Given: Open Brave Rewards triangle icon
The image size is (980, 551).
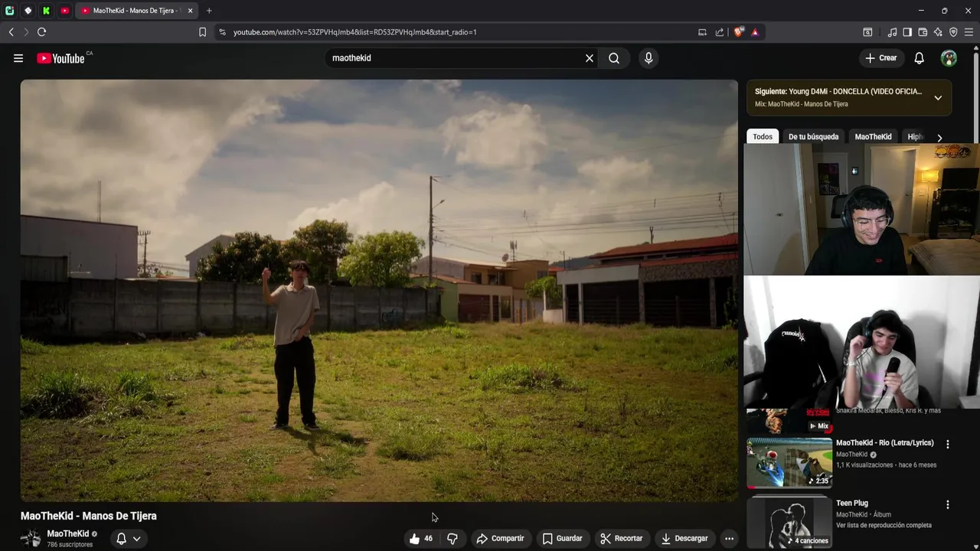Looking at the screenshot, I should coord(755,32).
